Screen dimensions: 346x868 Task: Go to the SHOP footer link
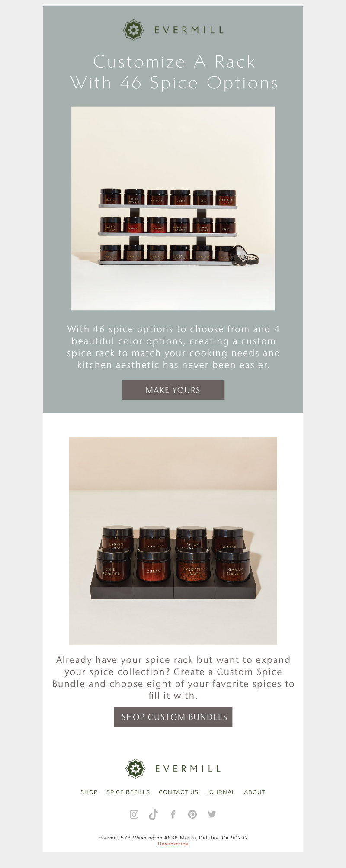pyautogui.click(x=89, y=792)
